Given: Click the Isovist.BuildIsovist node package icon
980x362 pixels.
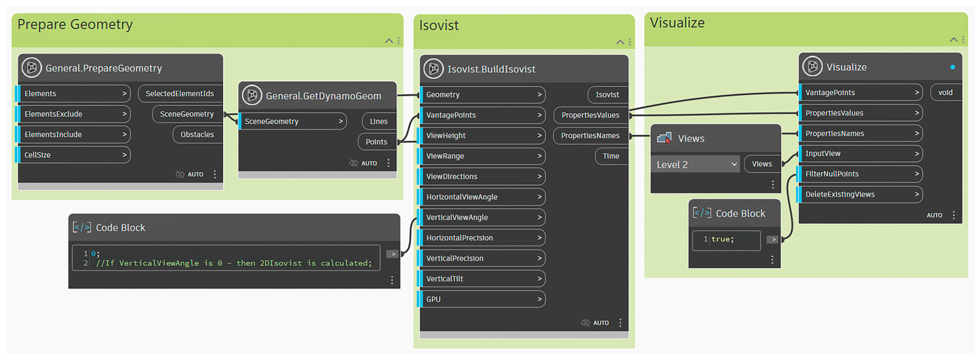Looking at the screenshot, I should 433,69.
